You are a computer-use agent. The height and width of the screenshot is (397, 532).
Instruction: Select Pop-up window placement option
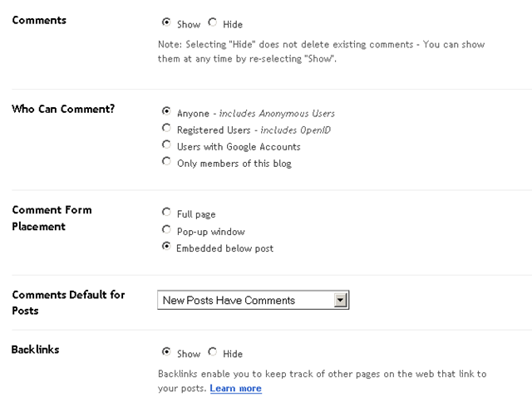166,229
